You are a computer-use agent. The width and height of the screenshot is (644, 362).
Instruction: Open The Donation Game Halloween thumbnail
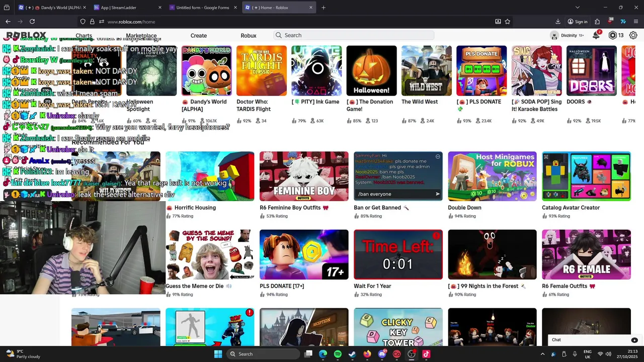point(371,70)
